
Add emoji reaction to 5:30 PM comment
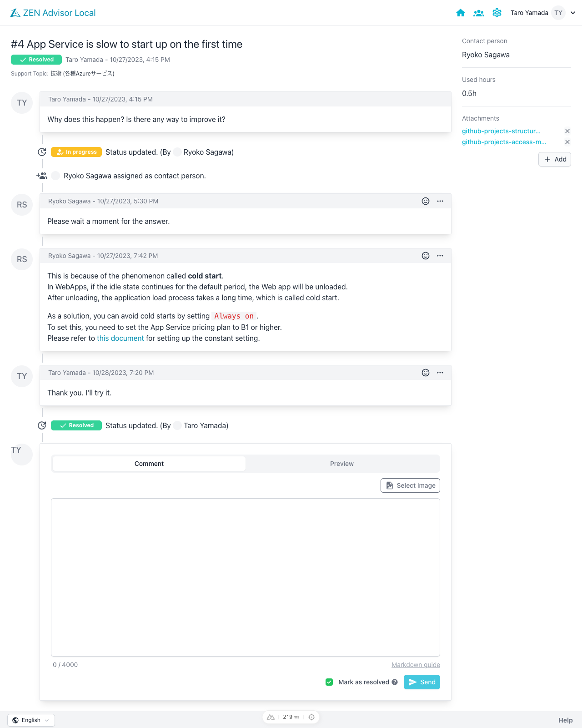(x=426, y=201)
